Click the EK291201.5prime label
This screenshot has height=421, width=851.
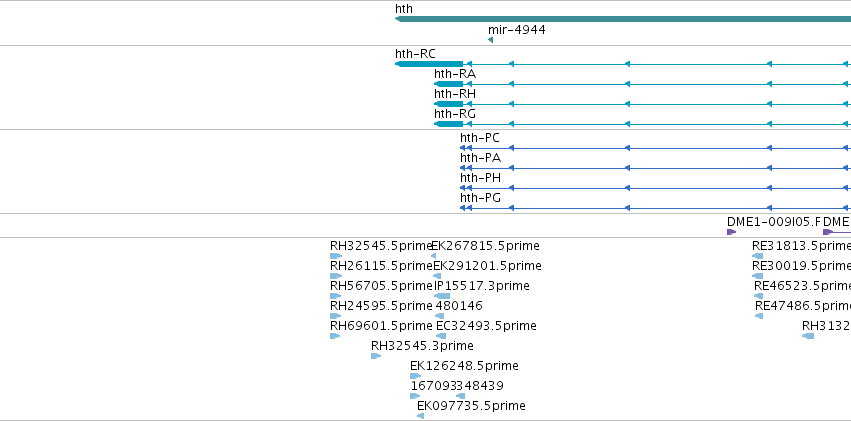(487, 266)
